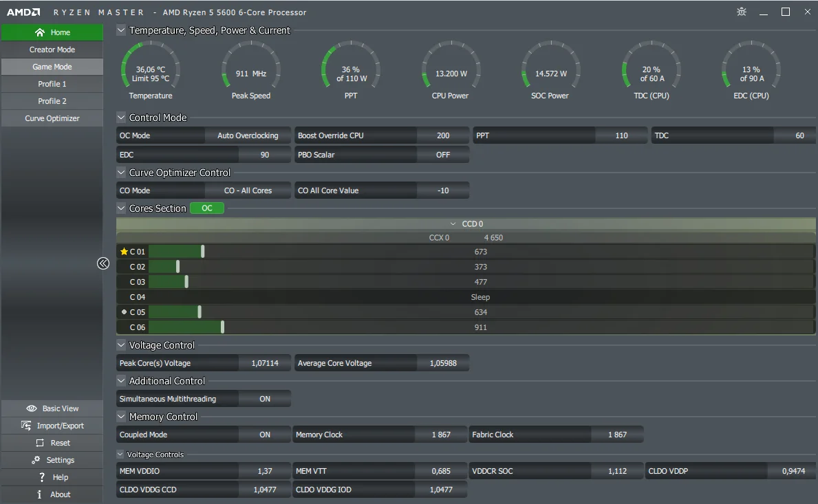
Task: Collapse the Additional Control section
Action: (121, 381)
